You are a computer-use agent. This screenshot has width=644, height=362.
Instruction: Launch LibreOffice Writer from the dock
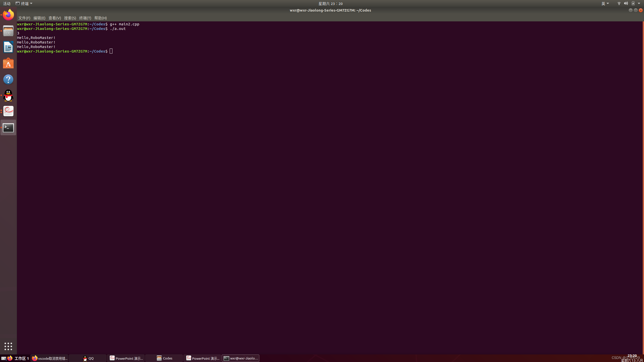coord(8,47)
